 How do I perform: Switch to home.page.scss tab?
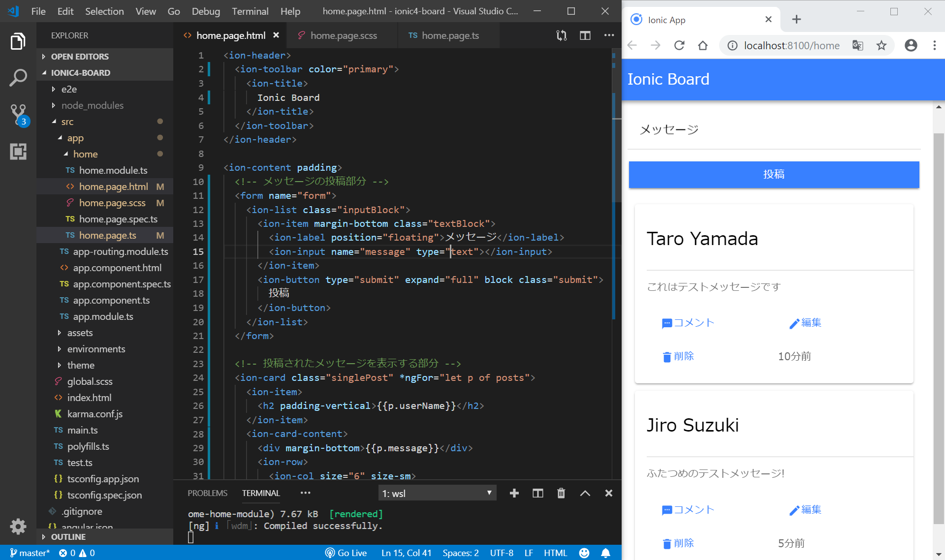point(343,35)
